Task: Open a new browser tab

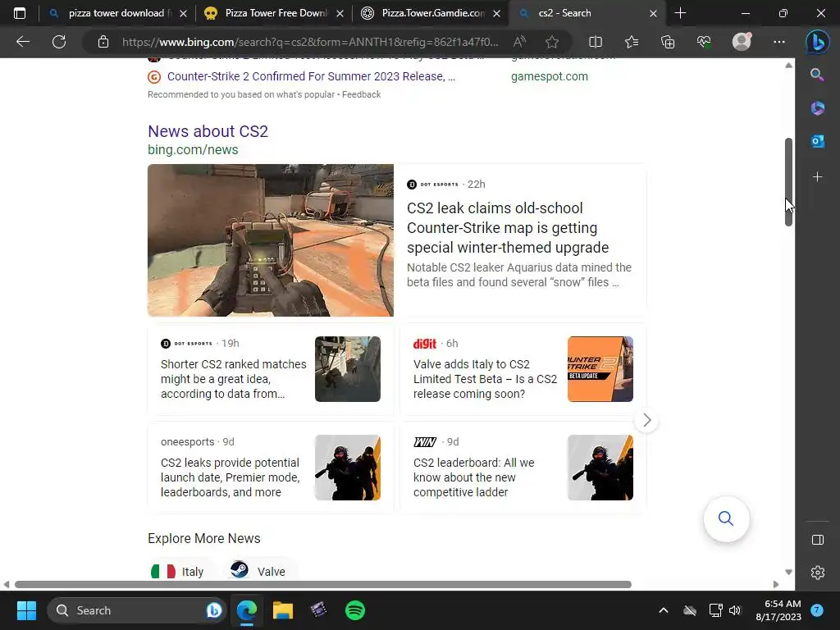Action: (x=680, y=13)
